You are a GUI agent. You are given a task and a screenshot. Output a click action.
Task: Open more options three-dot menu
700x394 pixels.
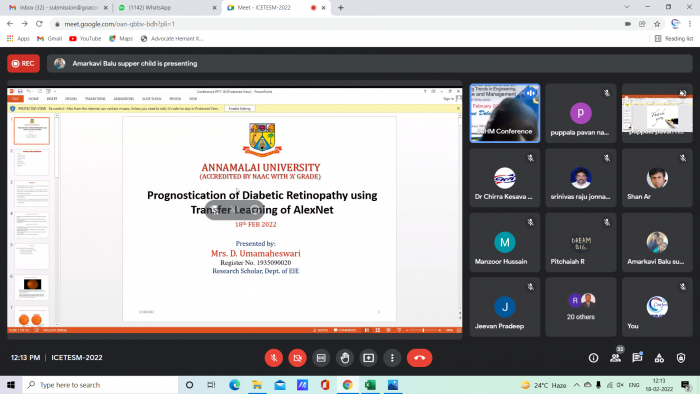click(392, 358)
